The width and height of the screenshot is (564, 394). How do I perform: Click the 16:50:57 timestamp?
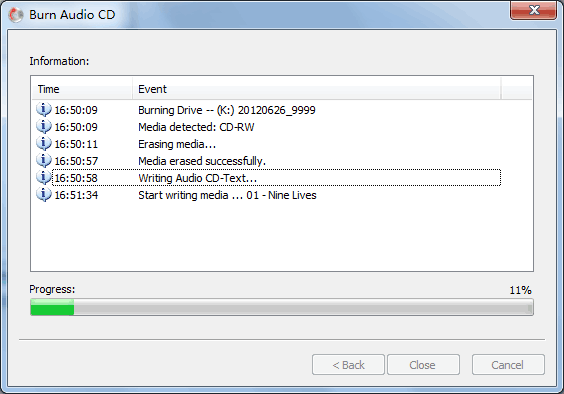tap(76, 161)
